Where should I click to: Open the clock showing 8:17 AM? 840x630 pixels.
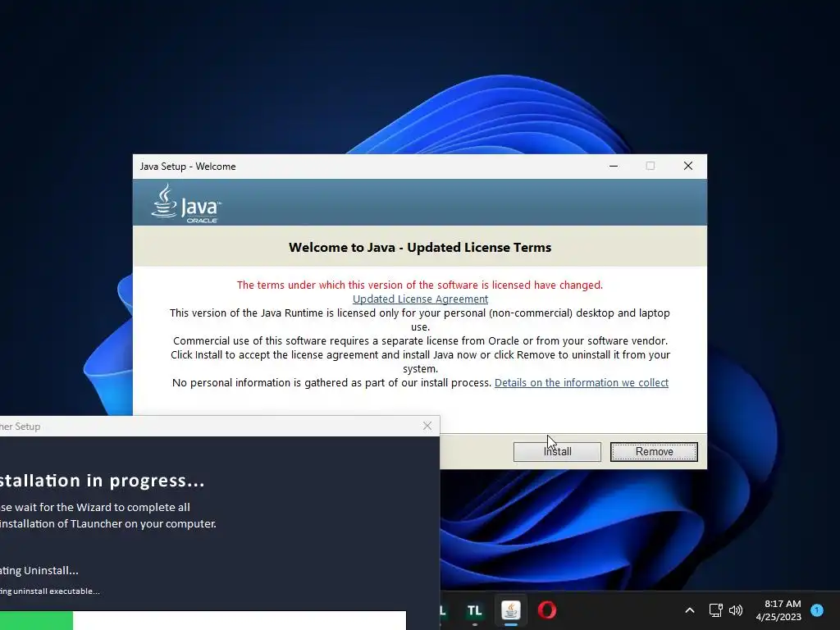tap(778, 610)
